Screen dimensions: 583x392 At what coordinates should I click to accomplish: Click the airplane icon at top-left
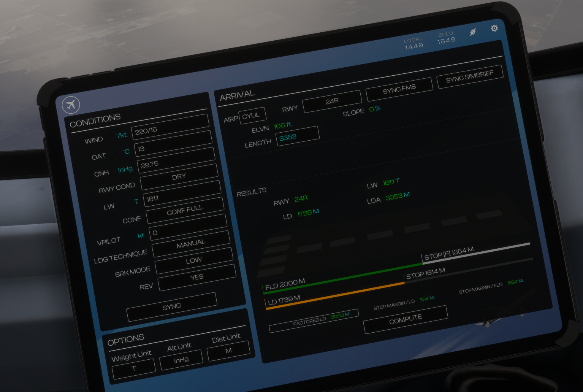coord(71,105)
